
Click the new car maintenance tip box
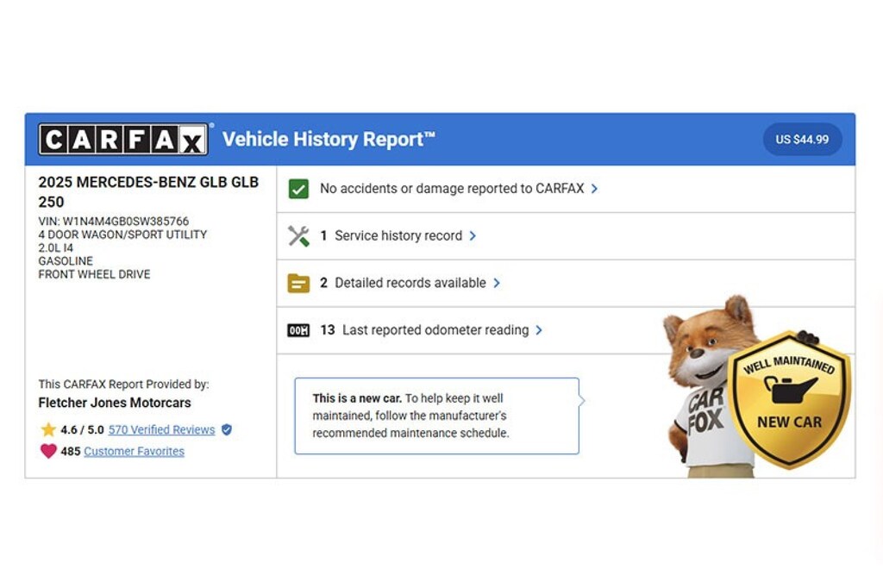(x=437, y=416)
